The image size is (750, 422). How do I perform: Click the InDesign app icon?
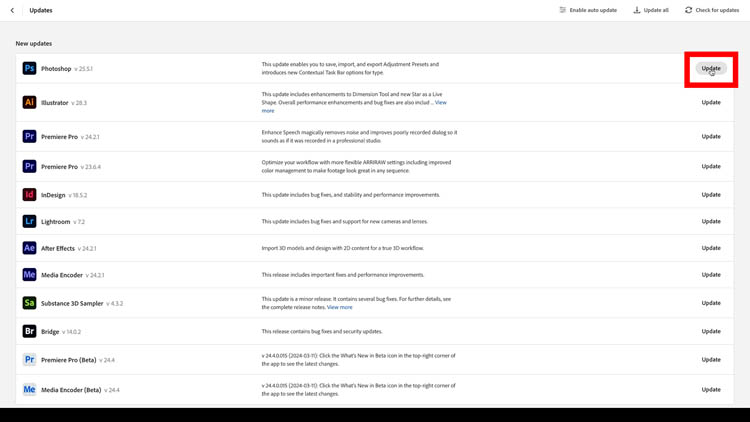click(x=29, y=195)
